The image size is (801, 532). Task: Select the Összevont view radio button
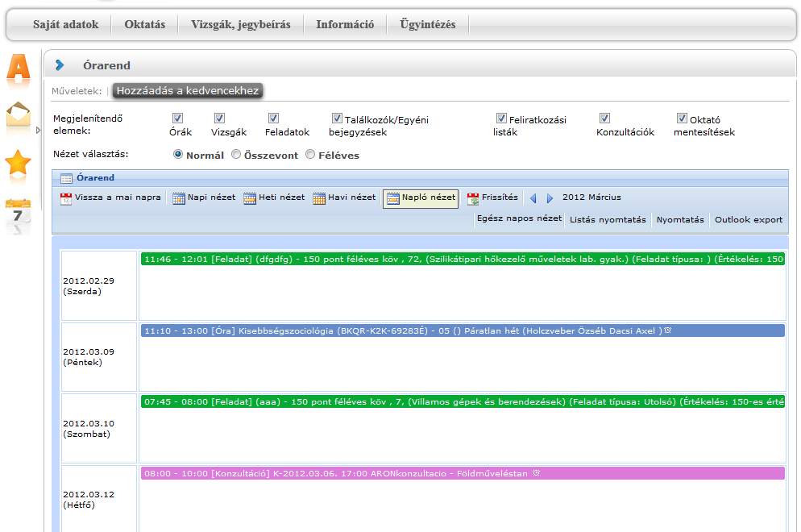point(236,154)
